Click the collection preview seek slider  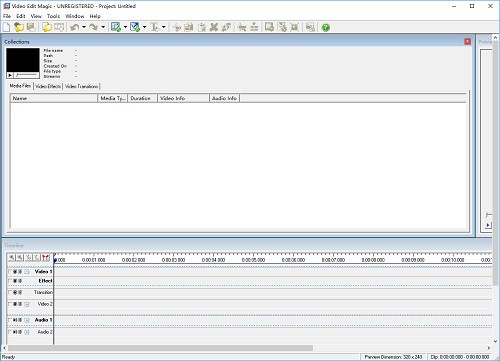click(x=27, y=75)
